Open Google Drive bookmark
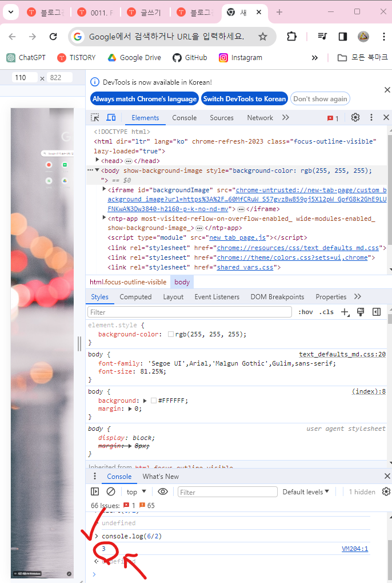The height and width of the screenshot is (583, 392). click(x=134, y=58)
